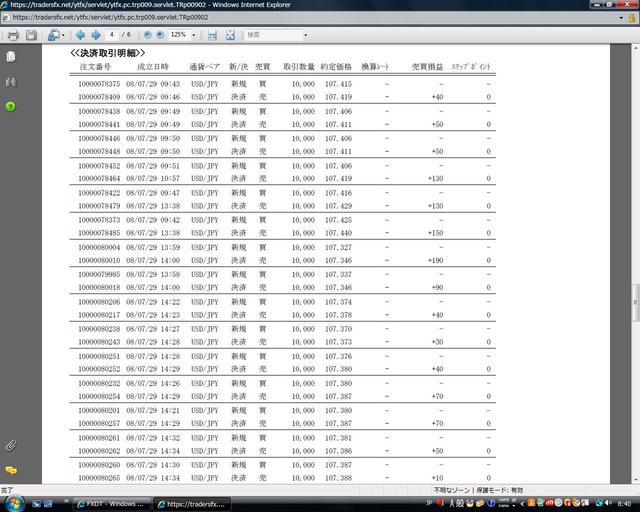Select order number 10000078375
Viewport: 640px width, 512px height.
point(99,84)
